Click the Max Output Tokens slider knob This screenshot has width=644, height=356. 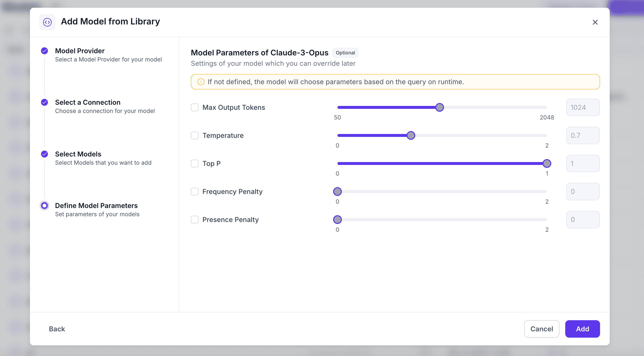439,107
